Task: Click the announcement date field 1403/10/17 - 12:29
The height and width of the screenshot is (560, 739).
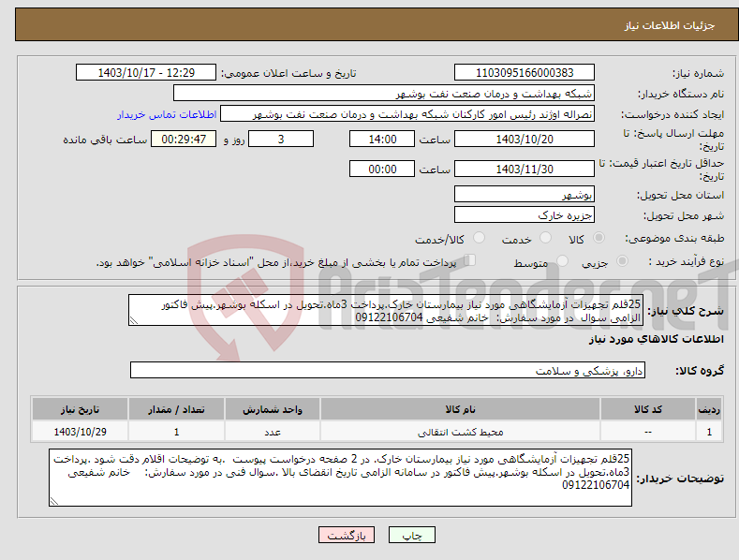Action: coord(145,73)
